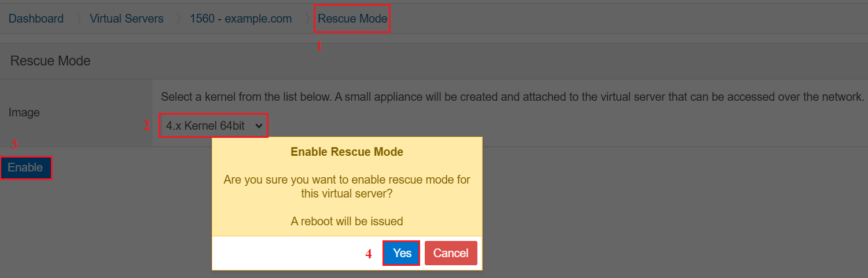Click the kernel selection instruction text

click(x=512, y=97)
